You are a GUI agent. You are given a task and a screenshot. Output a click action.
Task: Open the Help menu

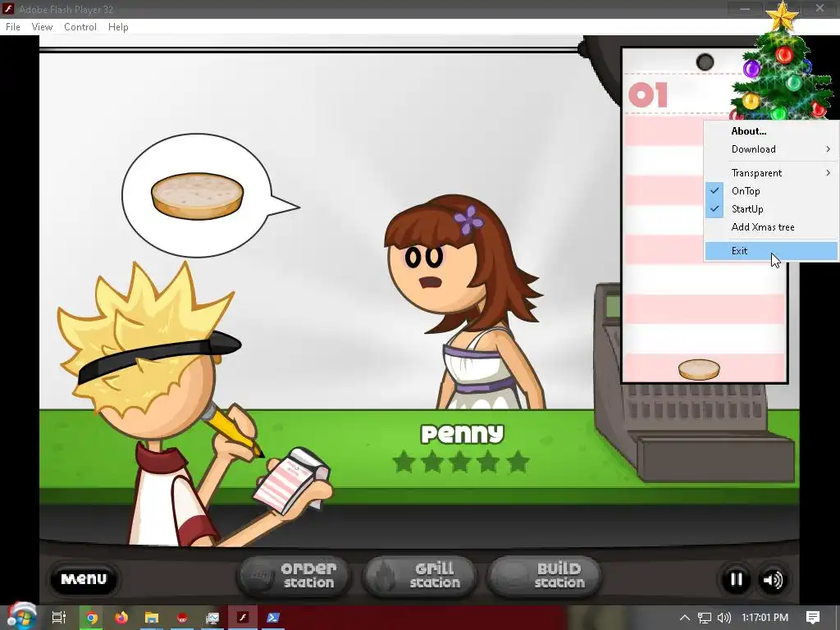pos(118,27)
